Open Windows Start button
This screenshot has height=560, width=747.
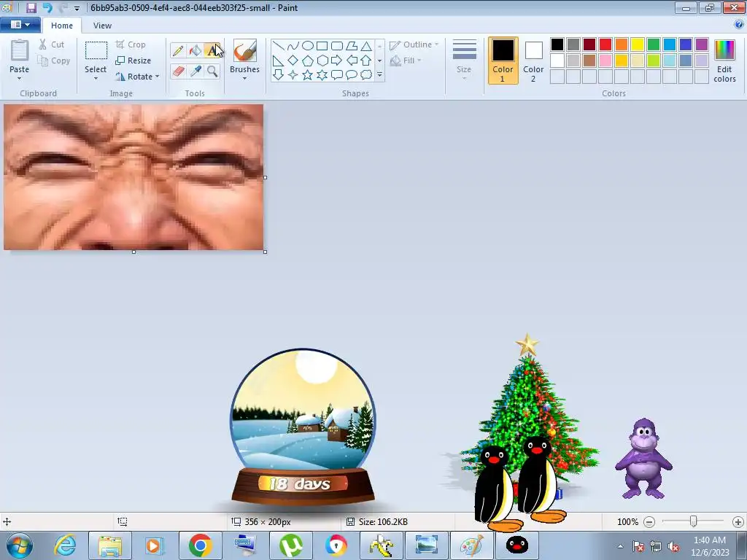[20, 545]
